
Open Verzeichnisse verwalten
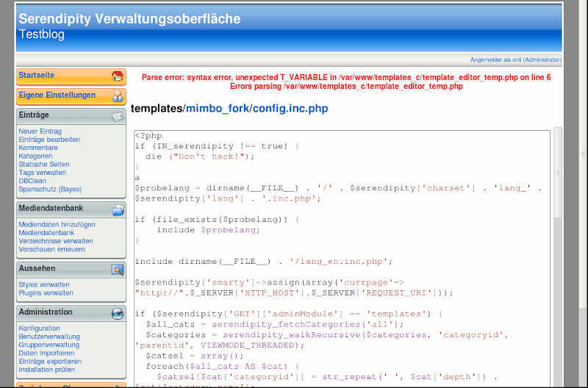pyautogui.click(x=56, y=241)
